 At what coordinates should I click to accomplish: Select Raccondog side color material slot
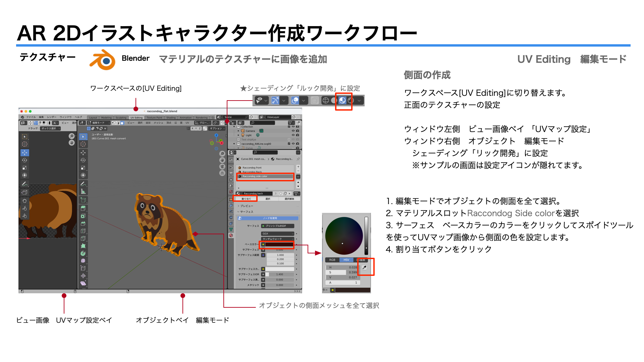pos(265,176)
